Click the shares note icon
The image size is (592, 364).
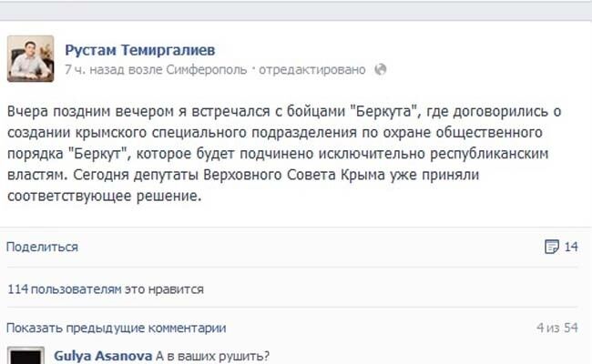tap(550, 247)
